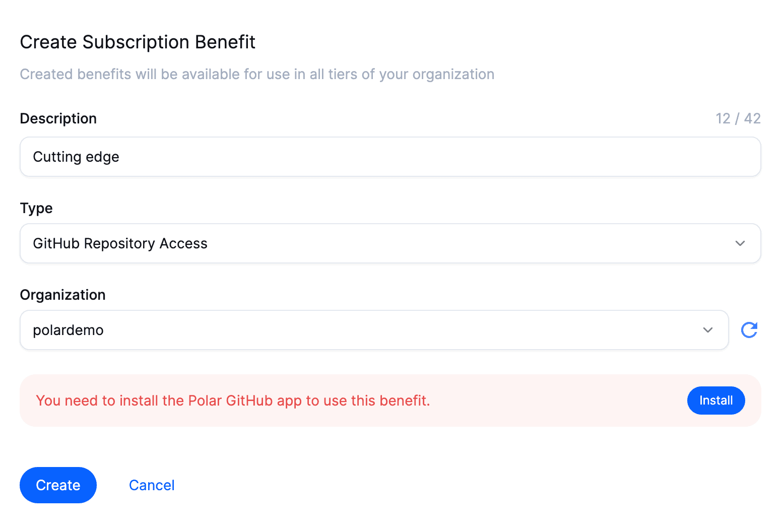Viewport: 784px width, 532px height.
Task: Click the chevron on GitHub Repository Access field
Action: (x=740, y=243)
